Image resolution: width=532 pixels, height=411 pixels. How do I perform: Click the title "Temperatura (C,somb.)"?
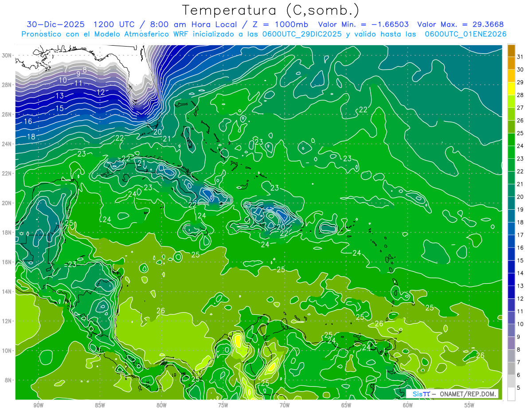(270, 10)
